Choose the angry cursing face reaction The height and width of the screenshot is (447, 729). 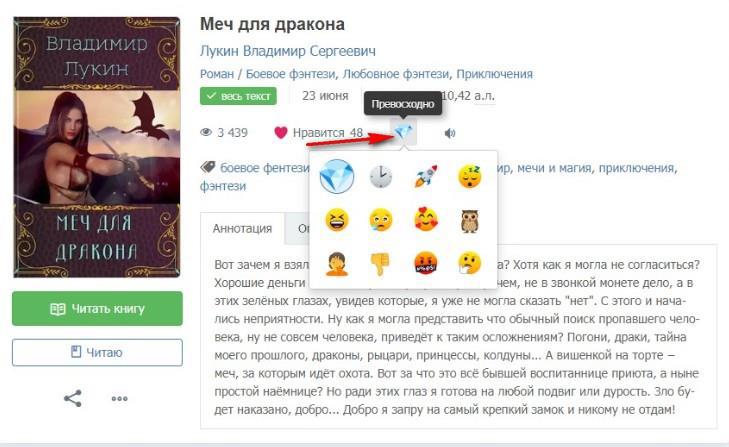tap(425, 264)
